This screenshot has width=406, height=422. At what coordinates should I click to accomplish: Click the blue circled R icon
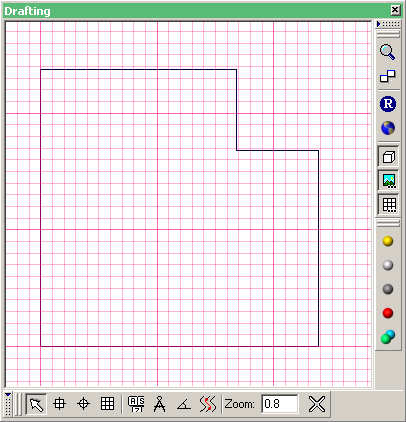(388, 104)
